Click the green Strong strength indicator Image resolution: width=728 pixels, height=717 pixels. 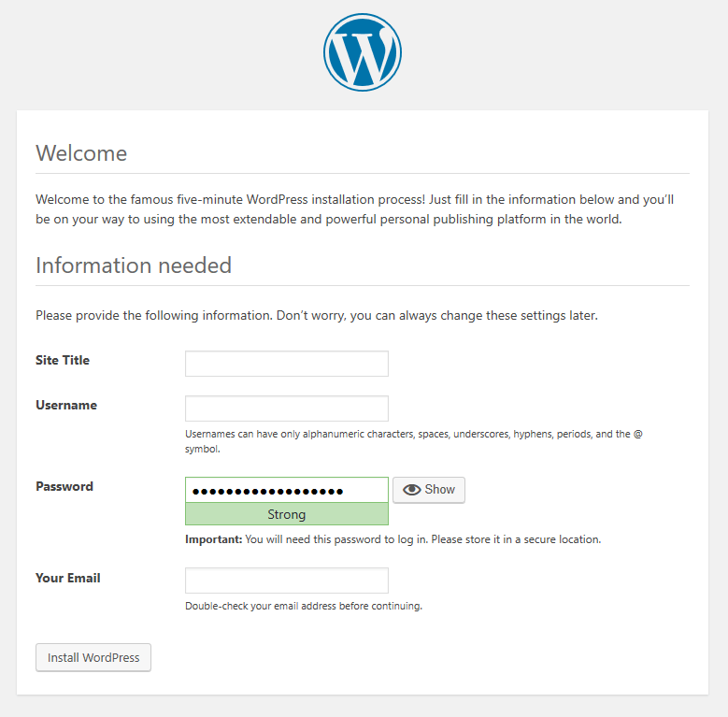[x=287, y=514]
